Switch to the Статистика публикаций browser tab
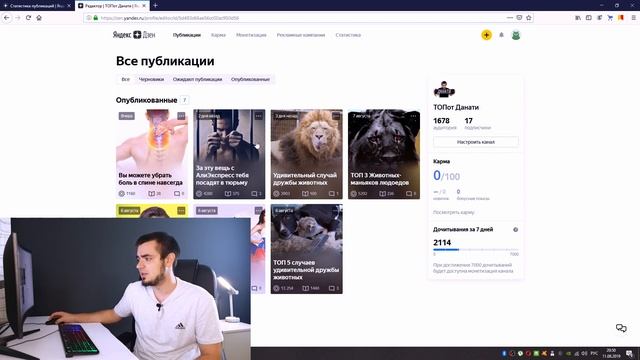Viewport: 640px width, 360px height. click(37, 6)
